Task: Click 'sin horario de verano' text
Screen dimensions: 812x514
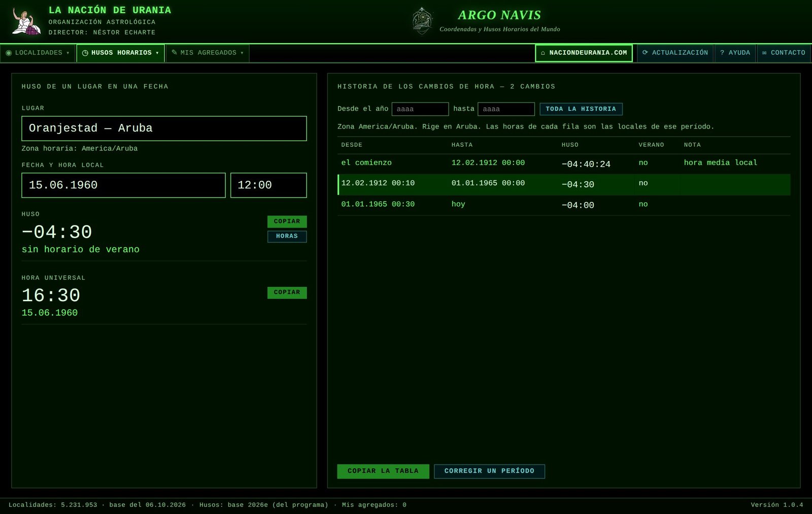Action: click(x=81, y=249)
